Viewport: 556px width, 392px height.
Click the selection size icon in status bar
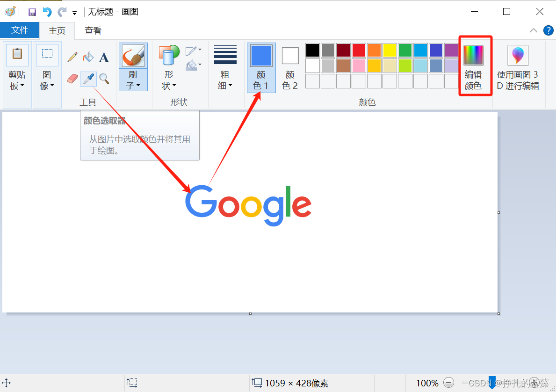pyautogui.click(x=132, y=383)
